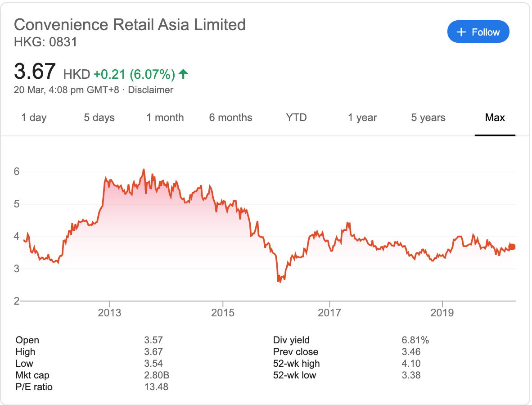Click the Mkt cap label
Image resolution: width=532 pixels, height=405 pixels.
point(32,375)
